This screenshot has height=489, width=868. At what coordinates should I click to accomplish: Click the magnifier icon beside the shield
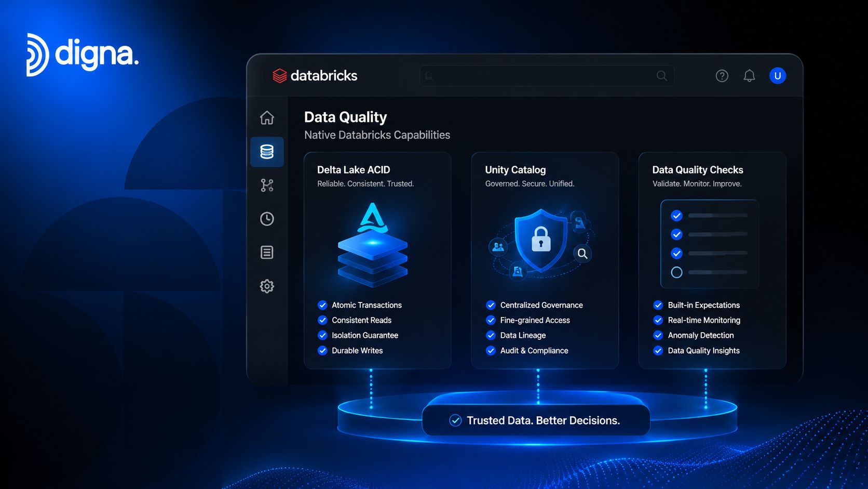(582, 254)
